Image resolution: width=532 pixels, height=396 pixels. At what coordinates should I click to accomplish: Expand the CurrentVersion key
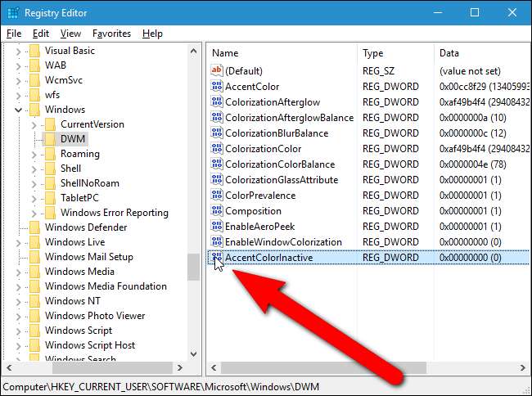(x=33, y=124)
